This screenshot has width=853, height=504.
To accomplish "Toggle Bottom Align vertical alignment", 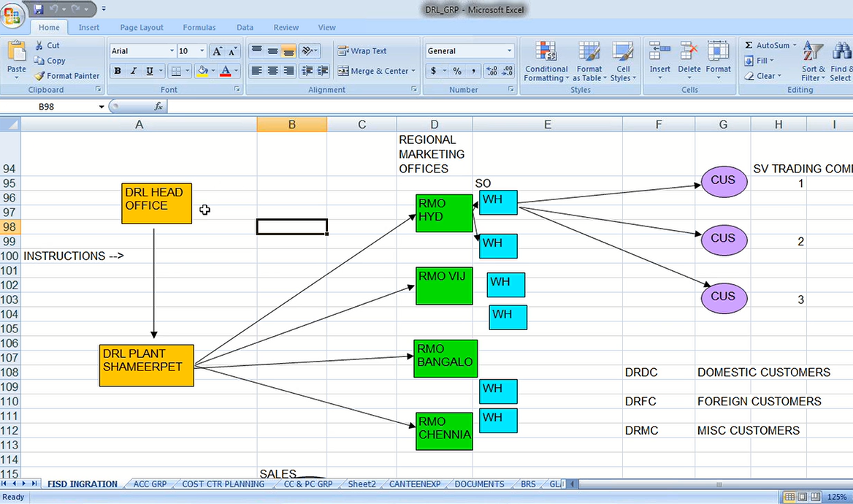I will (288, 51).
